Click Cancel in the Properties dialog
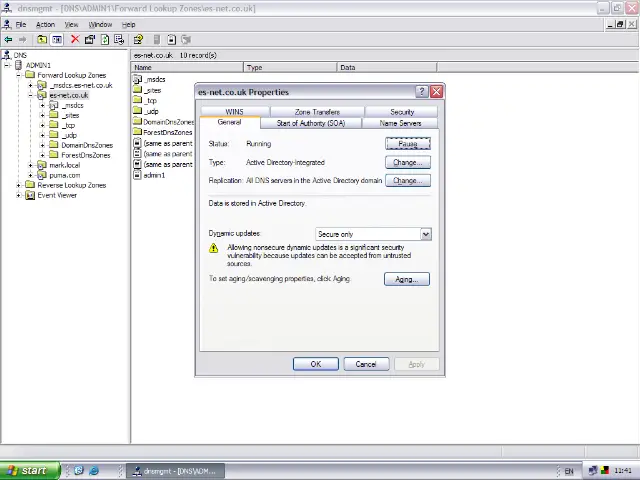The image size is (640, 480). point(366,364)
